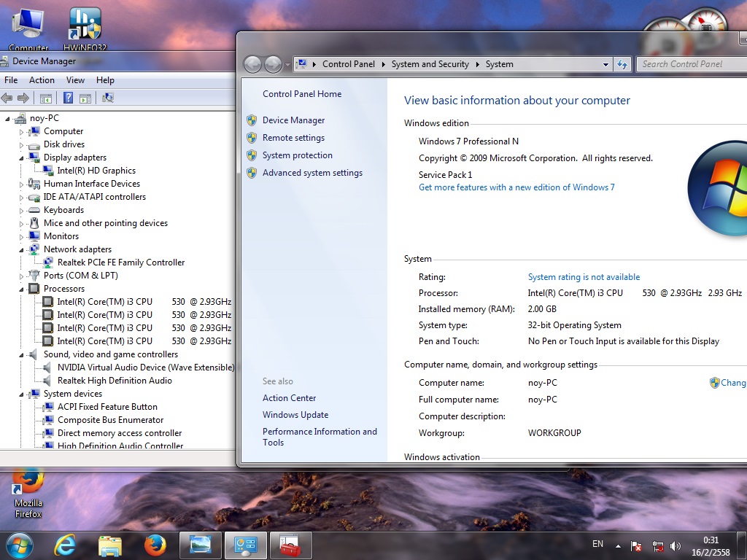Click the EN language indicator in tray
747x560 pixels.
(597, 544)
